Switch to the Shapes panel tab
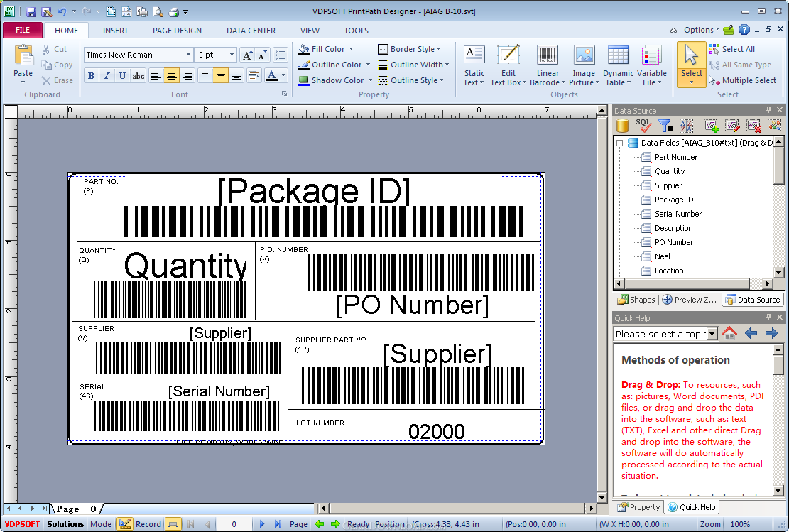 point(636,300)
